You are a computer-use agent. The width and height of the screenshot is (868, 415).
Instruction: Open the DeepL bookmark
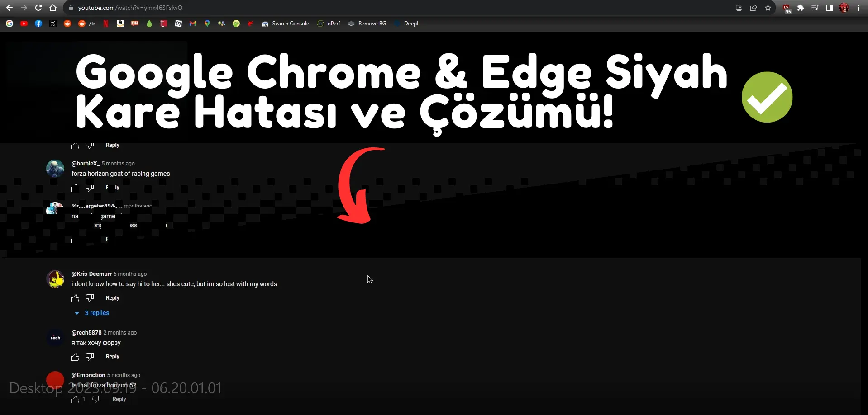(407, 24)
